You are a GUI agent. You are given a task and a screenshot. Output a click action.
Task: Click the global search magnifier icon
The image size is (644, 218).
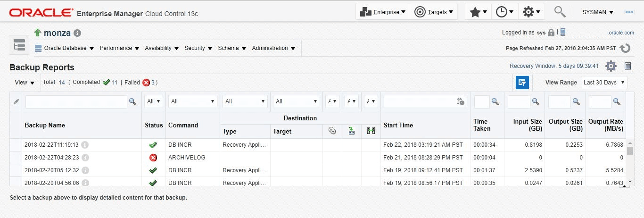pos(560,12)
